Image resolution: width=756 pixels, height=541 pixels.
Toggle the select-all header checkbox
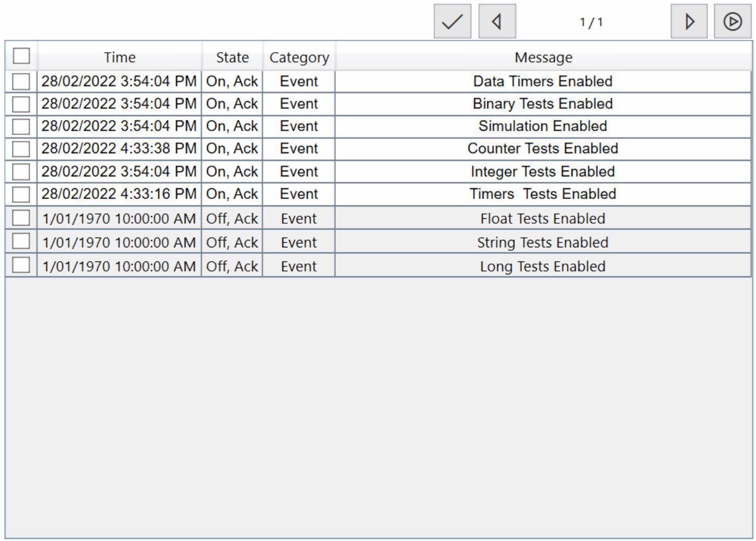point(22,56)
